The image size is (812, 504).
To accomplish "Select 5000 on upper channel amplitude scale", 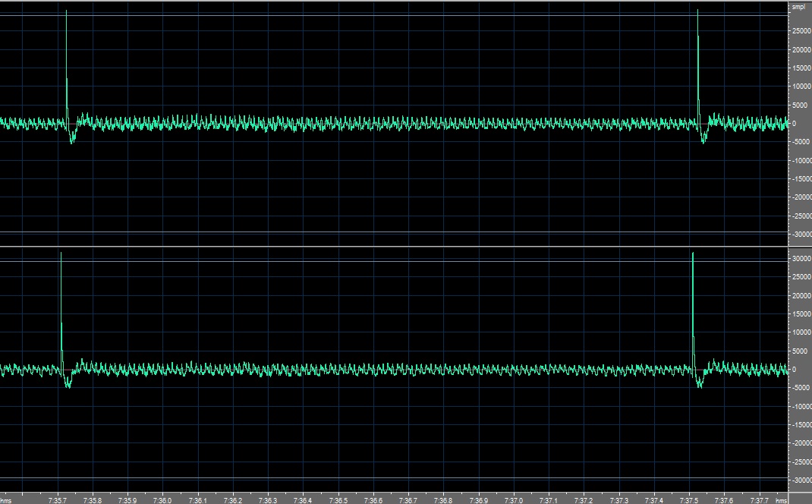I will coord(800,106).
